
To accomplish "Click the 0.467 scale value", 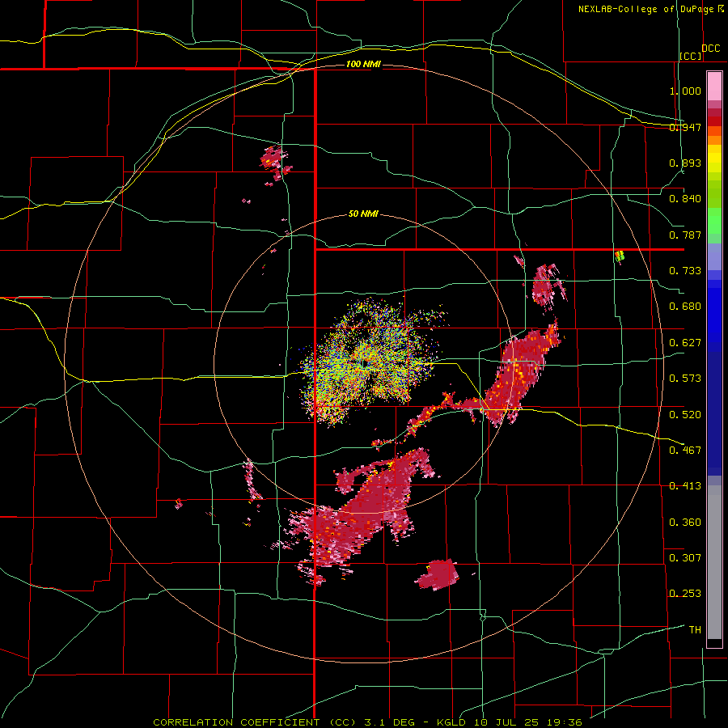I will [x=685, y=450].
